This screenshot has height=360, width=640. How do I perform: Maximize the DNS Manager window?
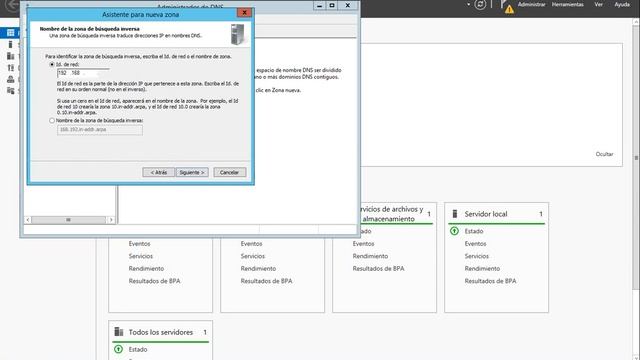click(332, 5)
